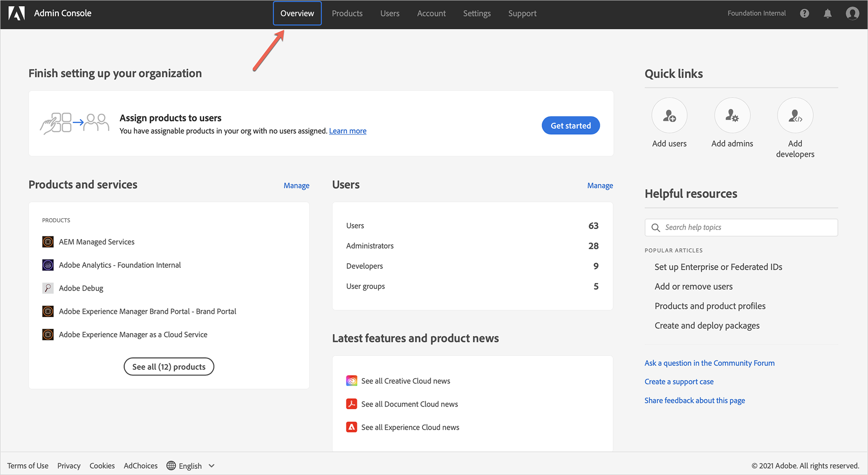Click See all Document Cloud news text
The image size is (868, 475).
pos(409,404)
